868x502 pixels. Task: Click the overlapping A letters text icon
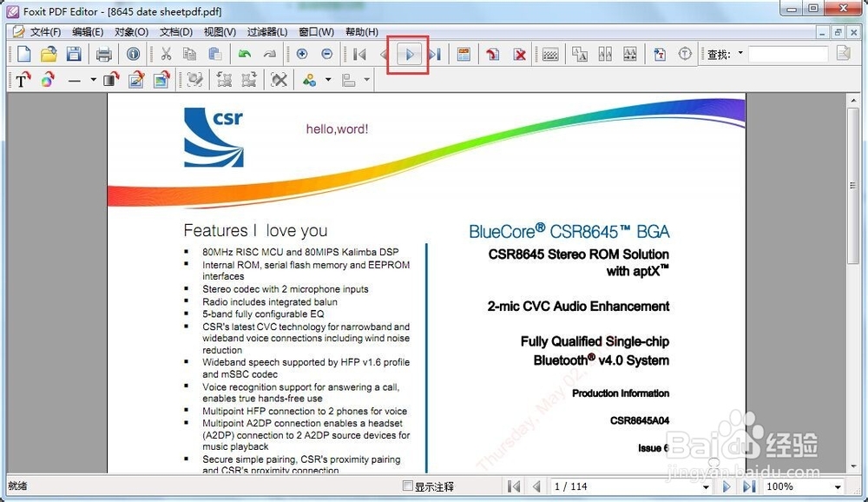tap(580, 54)
